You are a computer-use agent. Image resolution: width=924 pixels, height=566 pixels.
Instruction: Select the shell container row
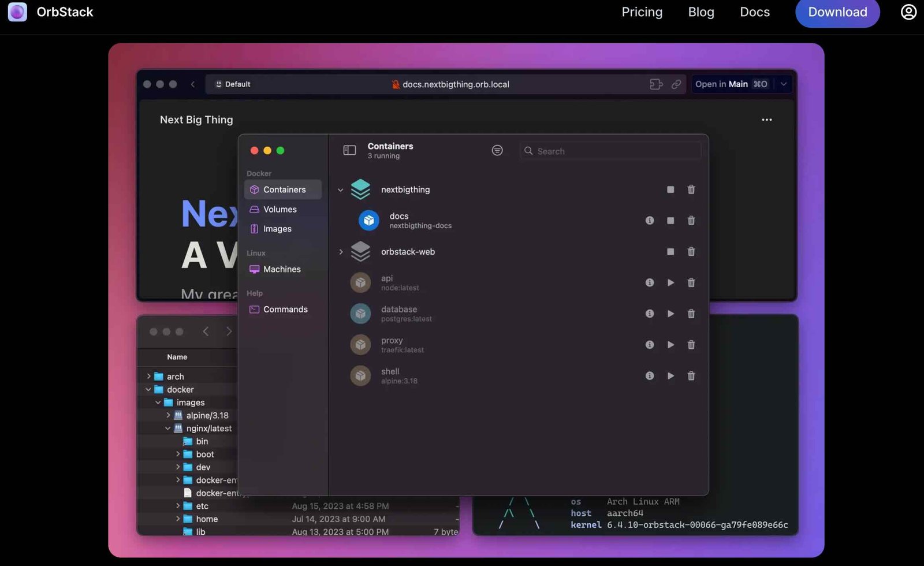click(518, 376)
